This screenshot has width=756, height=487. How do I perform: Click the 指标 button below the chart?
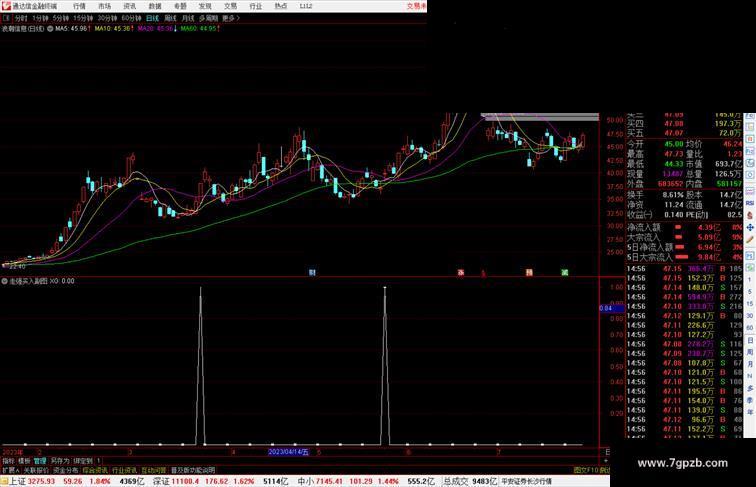(x=8, y=461)
